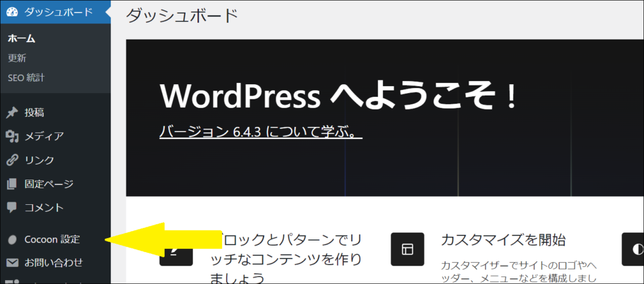Click the Posts pushpin icon

(13, 112)
